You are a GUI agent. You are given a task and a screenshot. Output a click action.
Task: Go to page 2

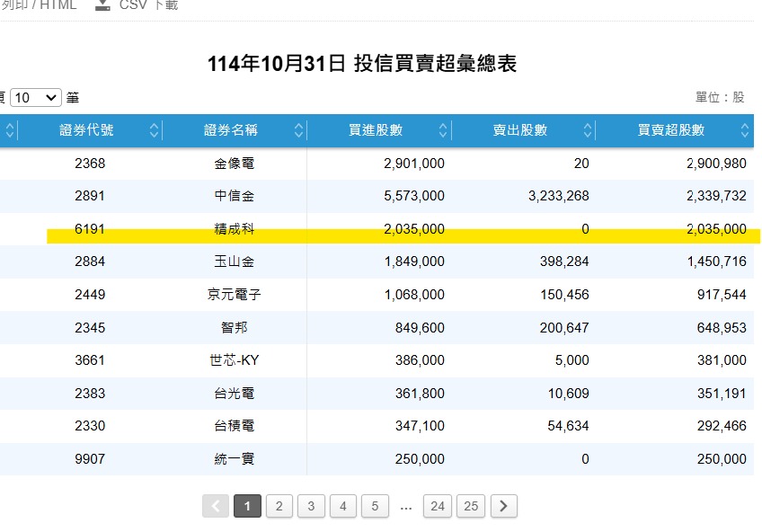click(279, 507)
